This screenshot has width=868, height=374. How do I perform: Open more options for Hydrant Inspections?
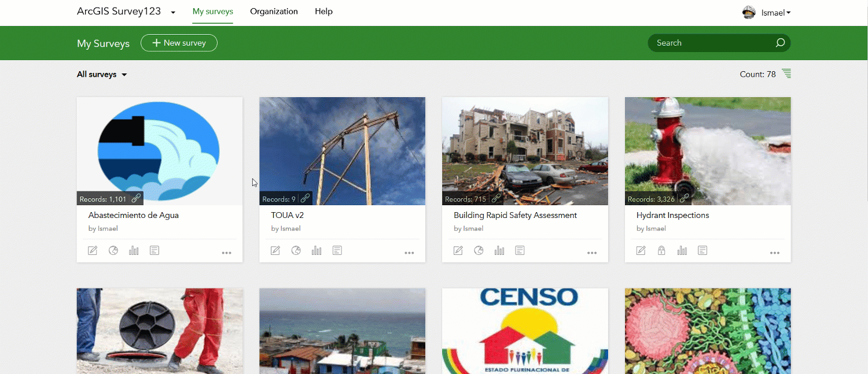tap(775, 253)
